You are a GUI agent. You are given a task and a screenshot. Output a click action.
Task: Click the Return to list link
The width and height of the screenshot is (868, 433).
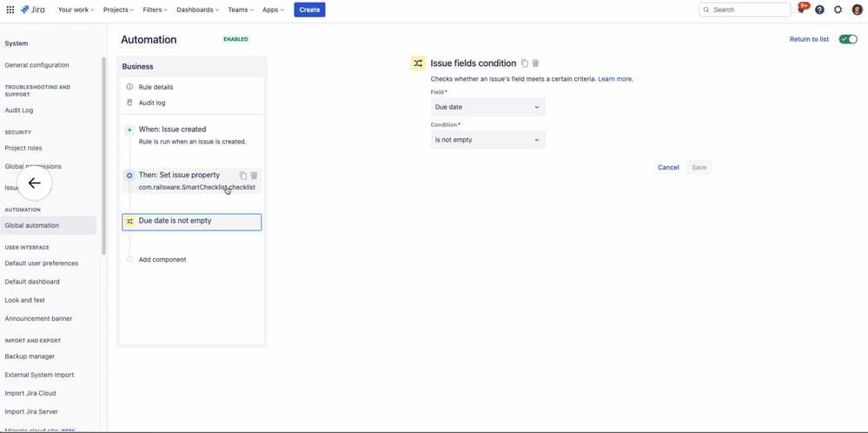click(809, 39)
